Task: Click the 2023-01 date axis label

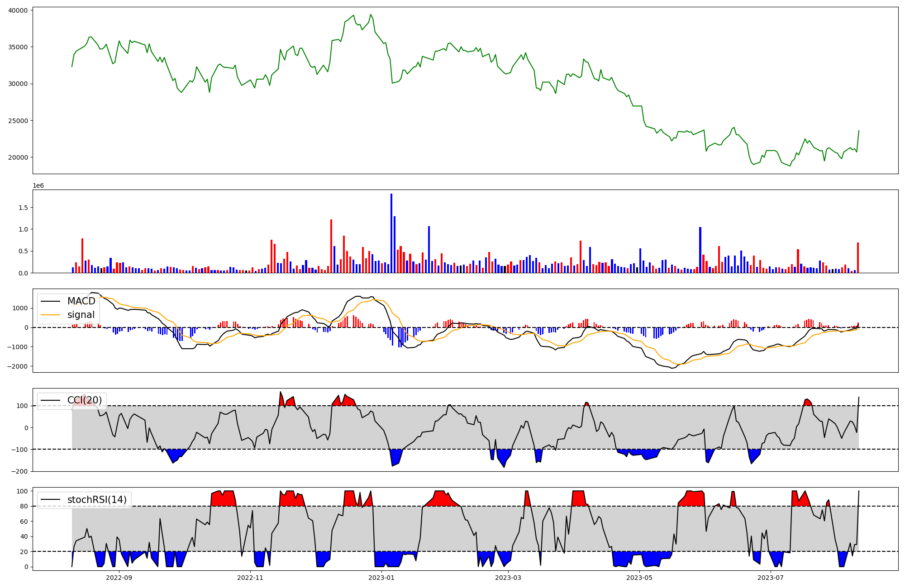Action: (381, 578)
